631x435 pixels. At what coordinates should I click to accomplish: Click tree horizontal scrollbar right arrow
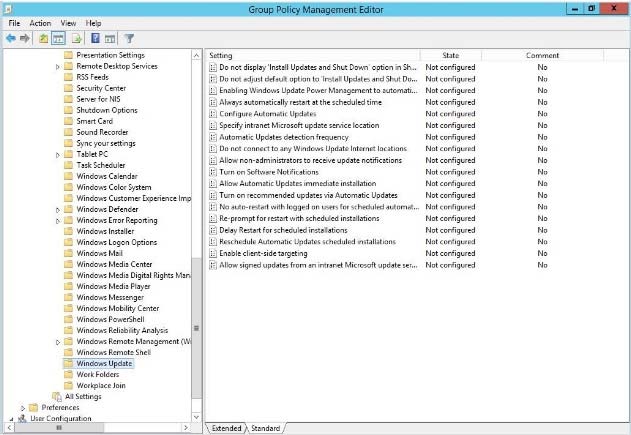click(x=186, y=427)
